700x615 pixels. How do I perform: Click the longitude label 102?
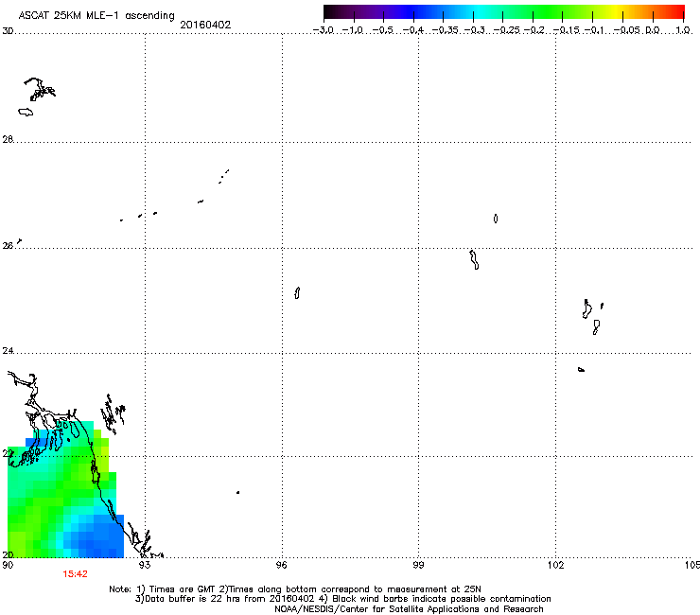[556, 565]
